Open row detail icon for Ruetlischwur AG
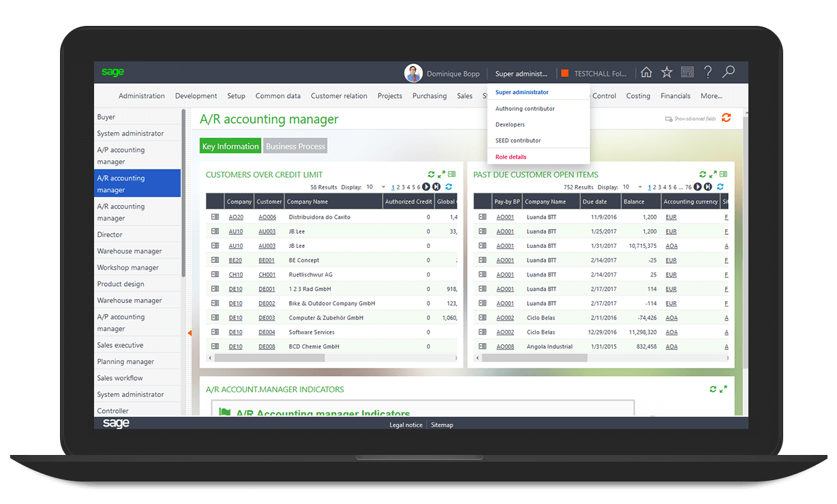 pyautogui.click(x=215, y=274)
